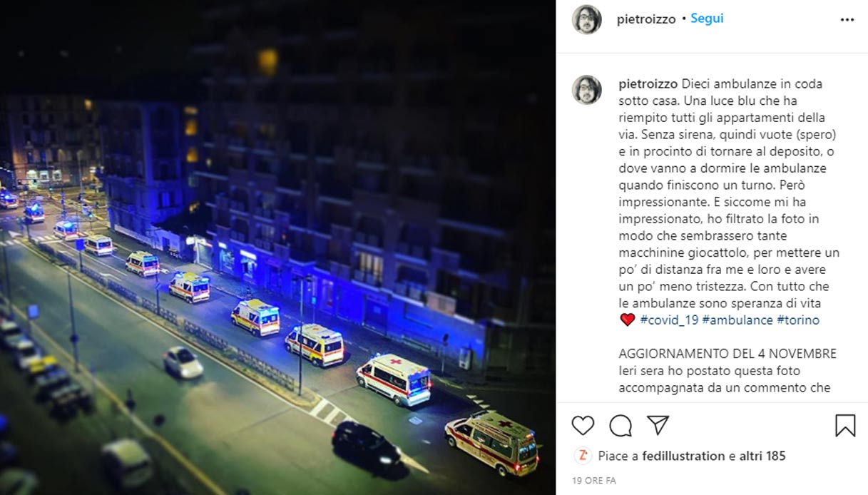Open the three-dots more options menu

(847, 20)
